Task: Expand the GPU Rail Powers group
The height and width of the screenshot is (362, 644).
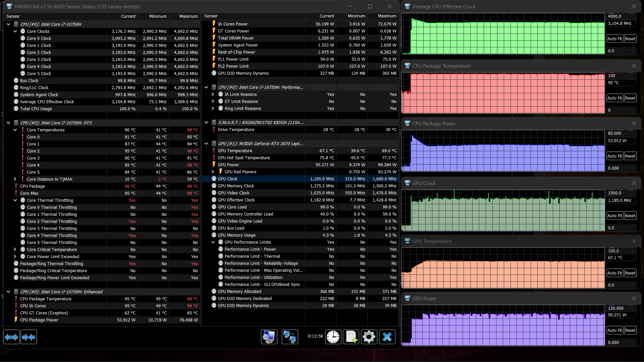Action: click(213, 172)
